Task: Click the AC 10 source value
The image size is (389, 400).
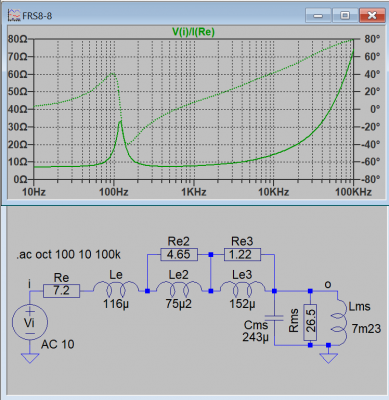Action: click(x=58, y=344)
